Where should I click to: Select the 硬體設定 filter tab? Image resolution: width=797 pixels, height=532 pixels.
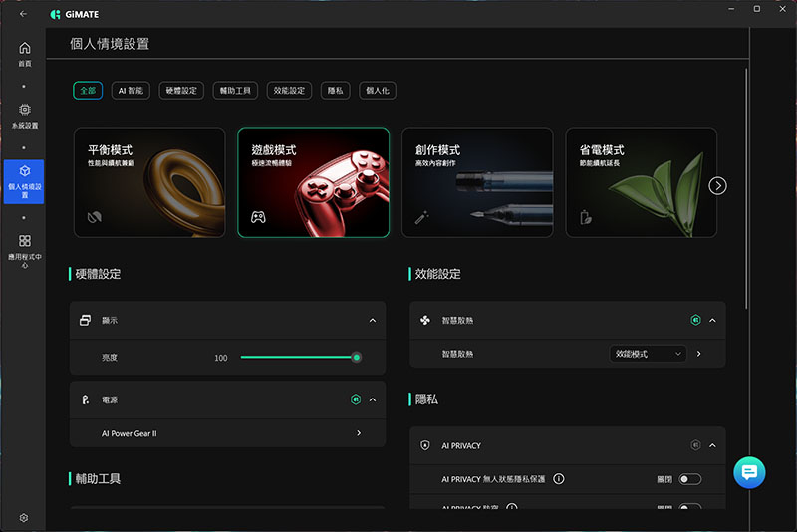point(182,91)
